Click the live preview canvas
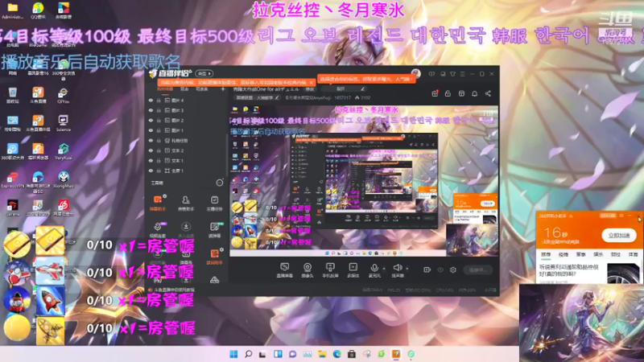Viewport: 644px width, 362px height. click(364, 181)
